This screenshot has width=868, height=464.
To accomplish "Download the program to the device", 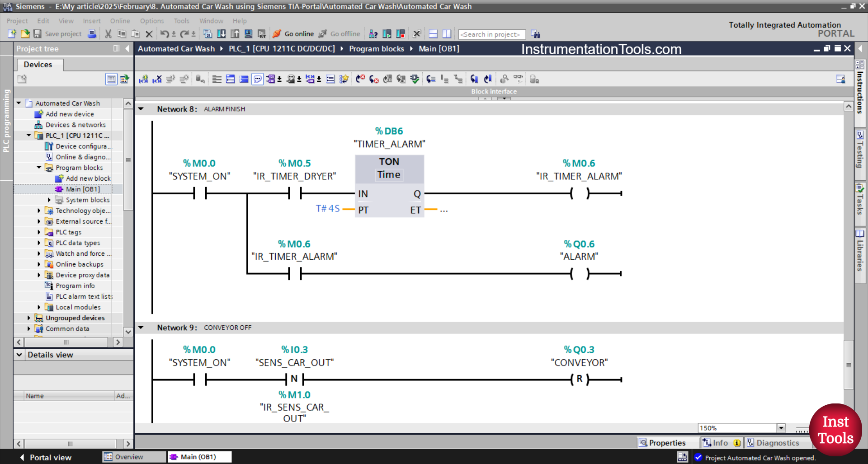I will click(x=221, y=33).
